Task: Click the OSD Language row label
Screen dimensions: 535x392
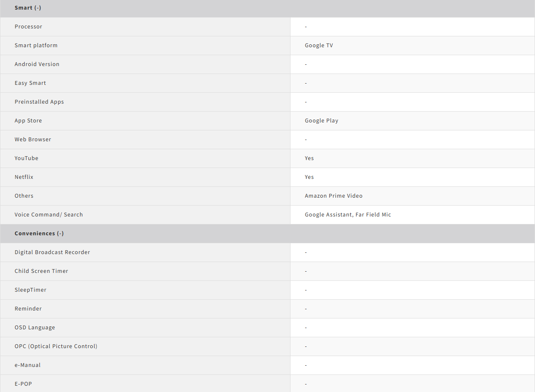Action: click(35, 328)
